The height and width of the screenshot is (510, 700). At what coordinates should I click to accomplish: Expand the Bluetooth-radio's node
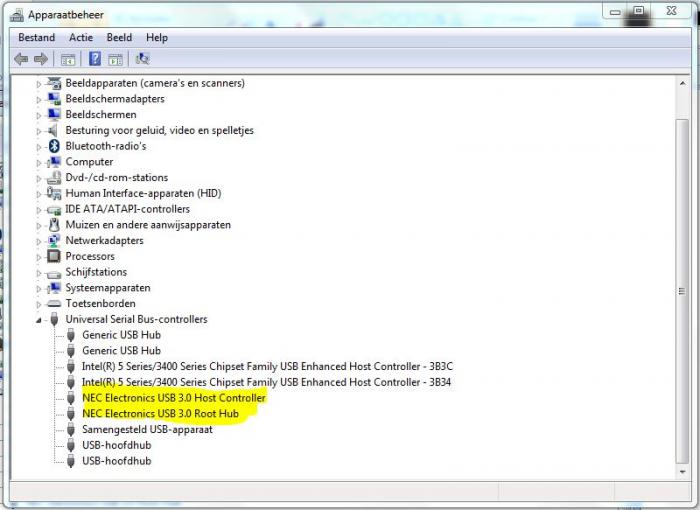(x=39, y=146)
